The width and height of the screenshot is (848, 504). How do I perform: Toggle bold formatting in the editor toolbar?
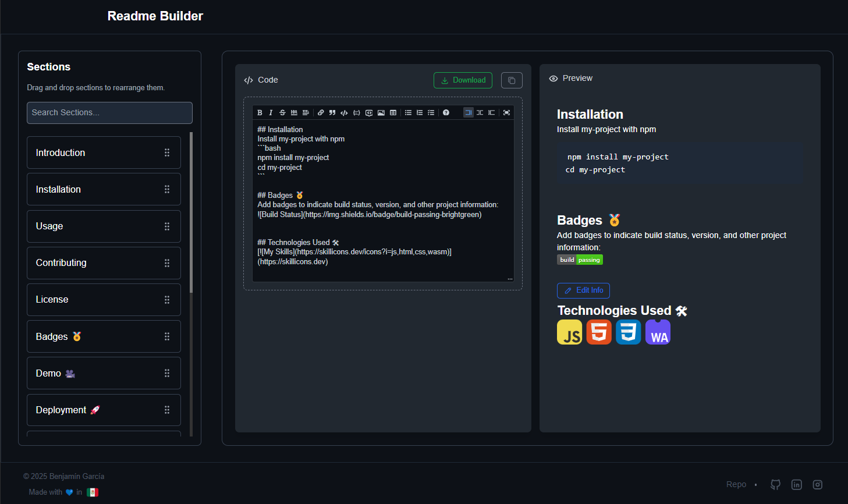260,113
